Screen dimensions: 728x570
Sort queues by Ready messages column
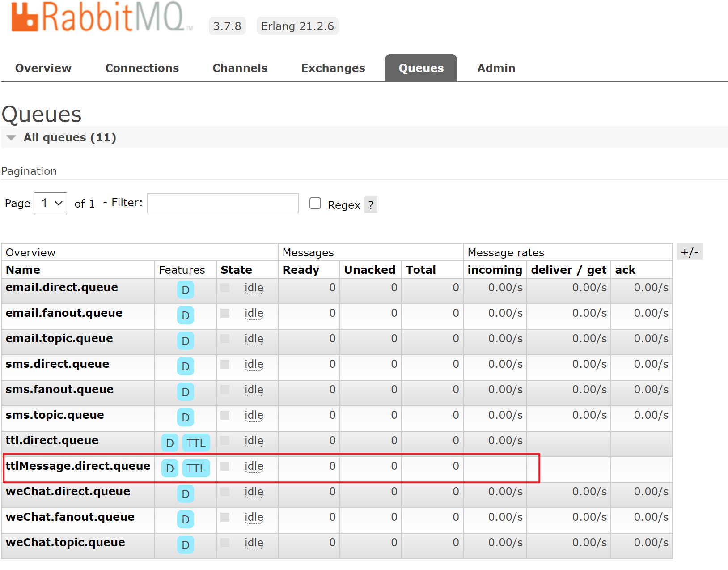pyautogui.click(x=301, y=270)
